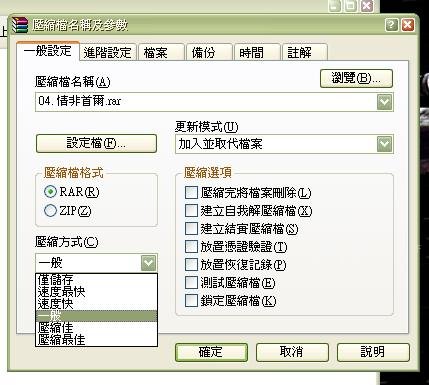
Task: Choose 壓縮佳 compression method
Action: point(96,328)
